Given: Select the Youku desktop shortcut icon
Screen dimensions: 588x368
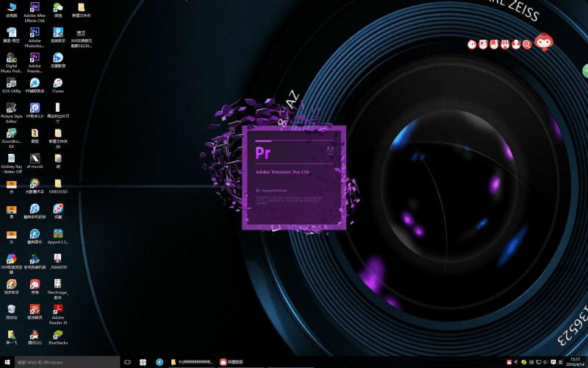Looking at the screenshot, I should pos(58,211).
